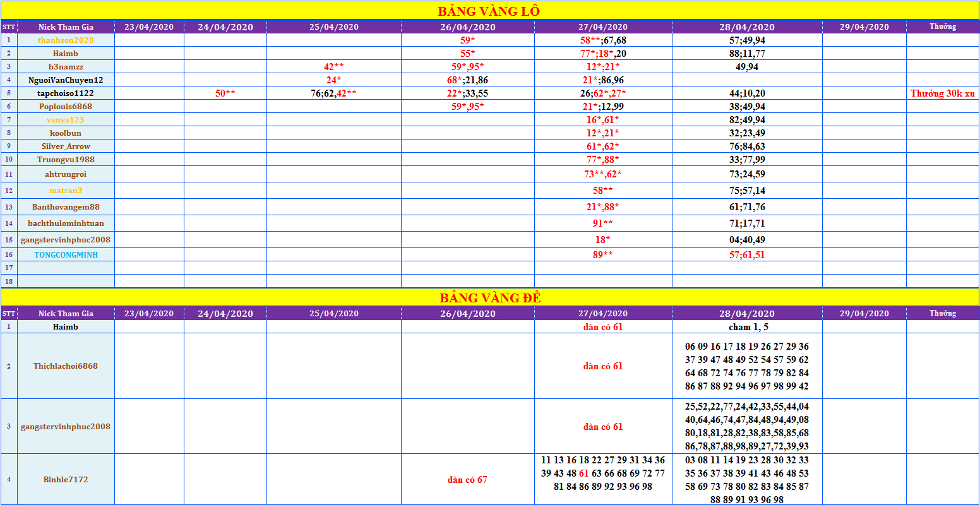This screenshot has width=980, height=505.
Task: Click the cell '76;62,42**'
Action: tap(334, 93)
